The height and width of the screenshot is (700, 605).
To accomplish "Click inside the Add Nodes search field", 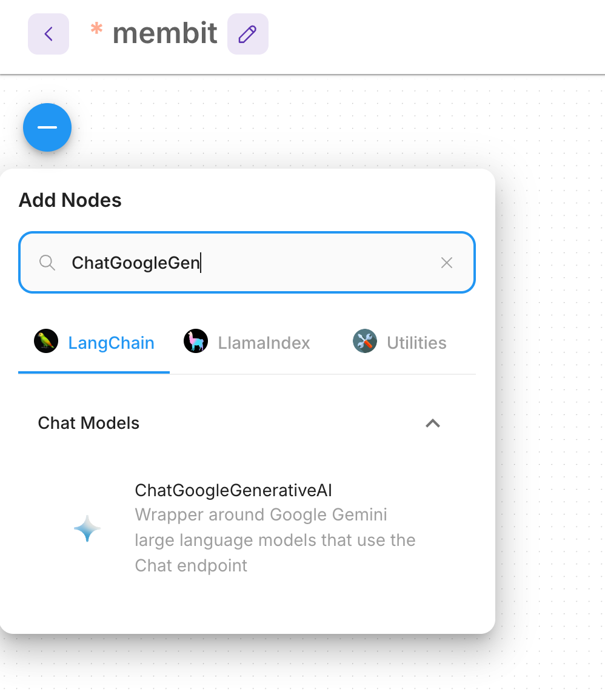I will coord(242,263).
